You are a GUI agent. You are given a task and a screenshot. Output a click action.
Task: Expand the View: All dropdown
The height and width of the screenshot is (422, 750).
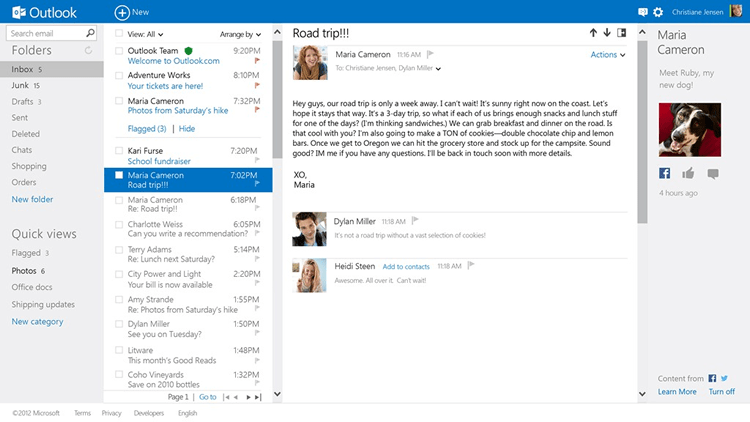pyautogui.click(x=145, y=34)
